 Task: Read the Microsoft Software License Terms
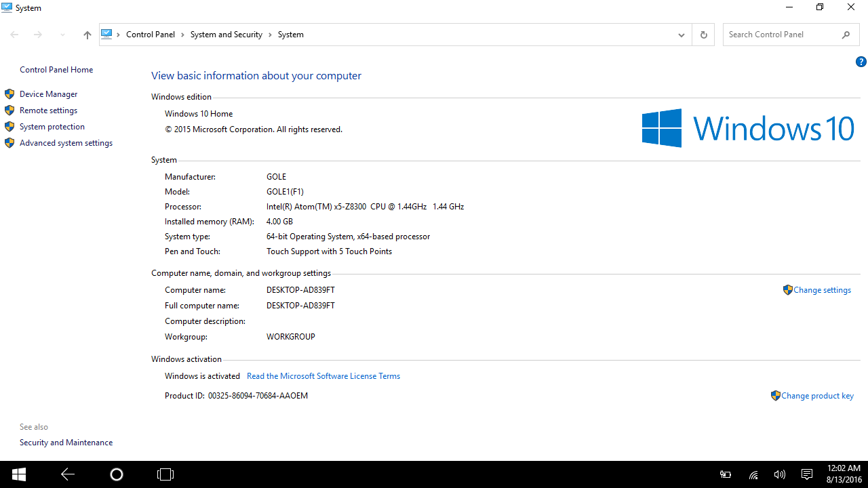pyautogui.click(x=323, y=376)
